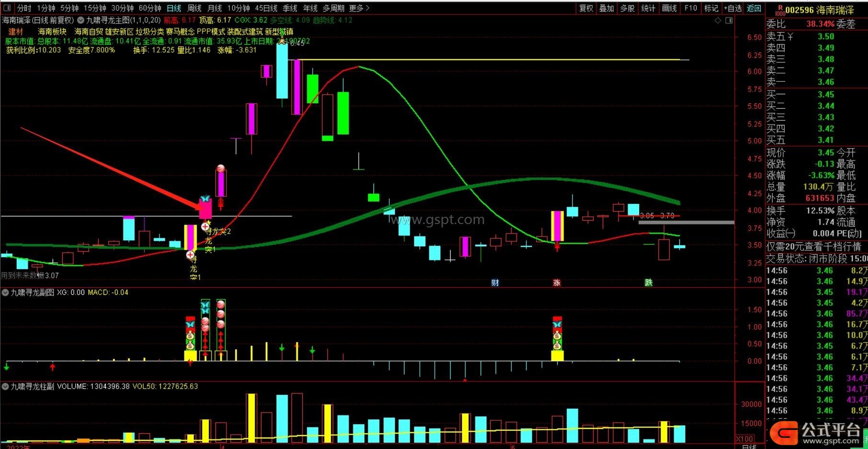Select the 卖一 3.46 order row
The width and height of the screenshot is (868, 449).
tap(817, 82)
